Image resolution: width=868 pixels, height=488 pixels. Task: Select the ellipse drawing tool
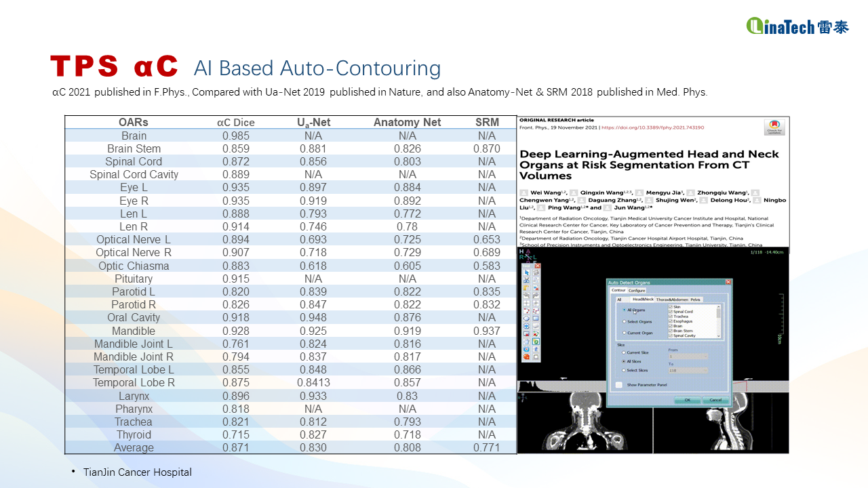[527, 318]
